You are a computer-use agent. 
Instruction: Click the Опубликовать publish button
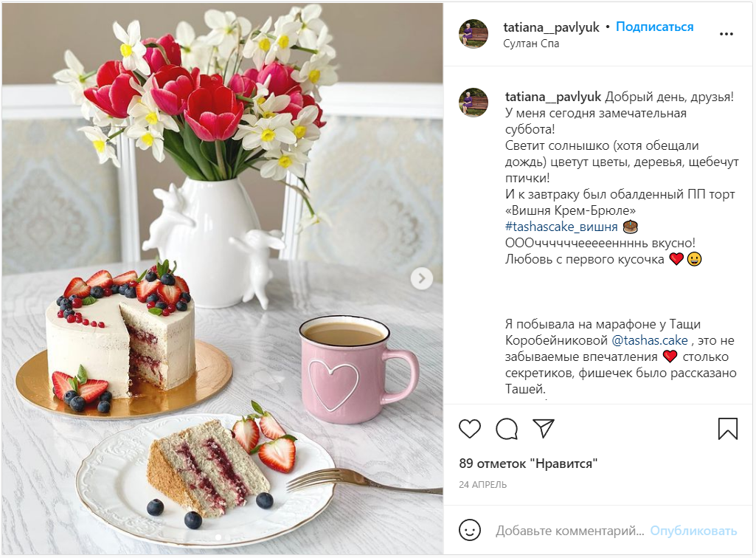click(x=693, y=531)
